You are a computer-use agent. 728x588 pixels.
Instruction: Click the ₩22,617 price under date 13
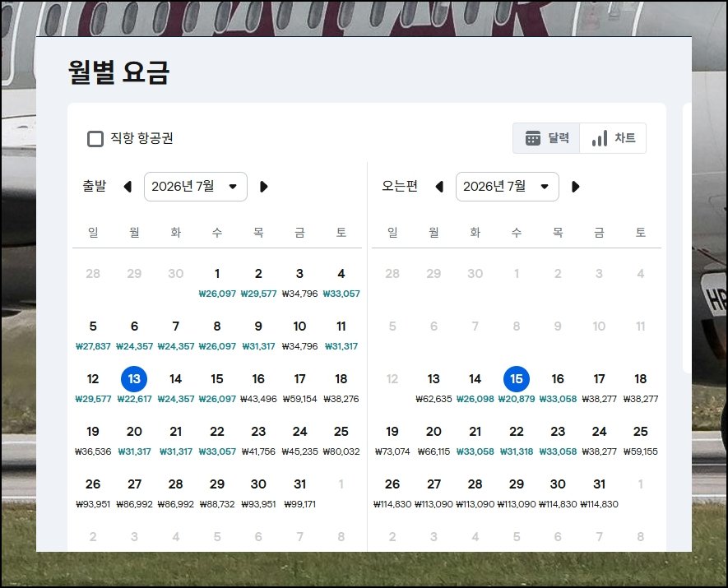[x=134, y=399]
